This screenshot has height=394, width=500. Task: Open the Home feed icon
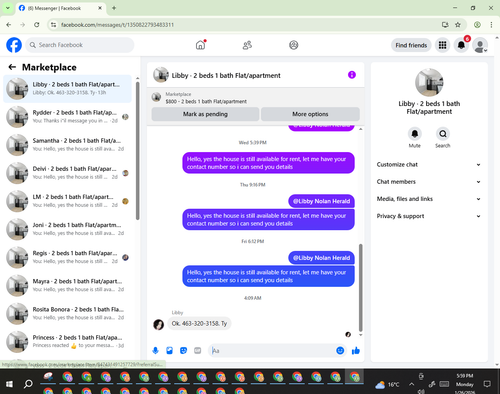click(x=200, y=45)
